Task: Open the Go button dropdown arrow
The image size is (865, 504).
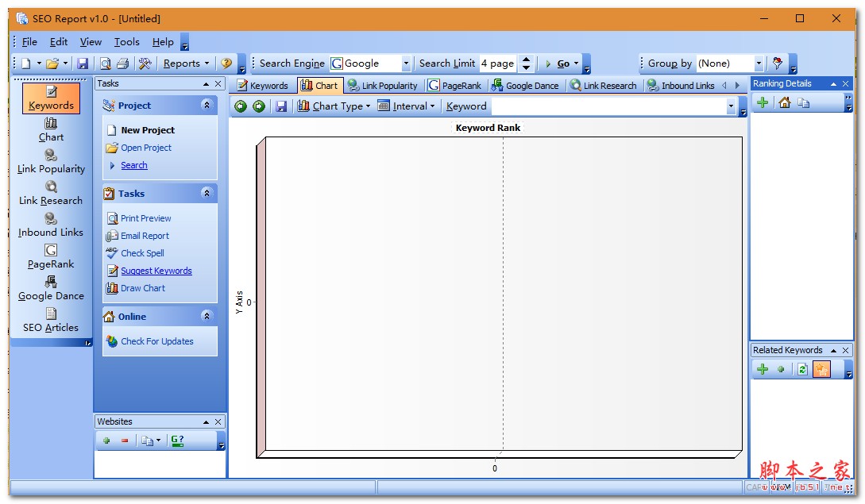Action: point(577,63)
